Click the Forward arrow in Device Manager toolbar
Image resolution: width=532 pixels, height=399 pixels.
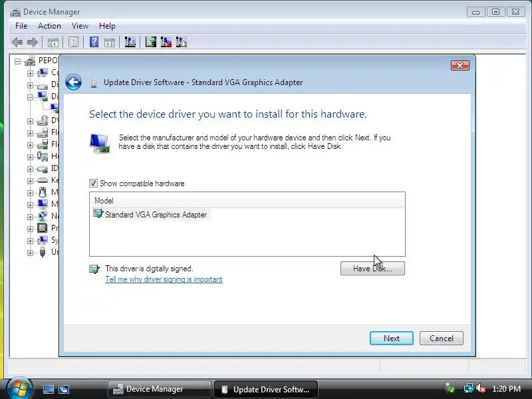click(32, 43)
